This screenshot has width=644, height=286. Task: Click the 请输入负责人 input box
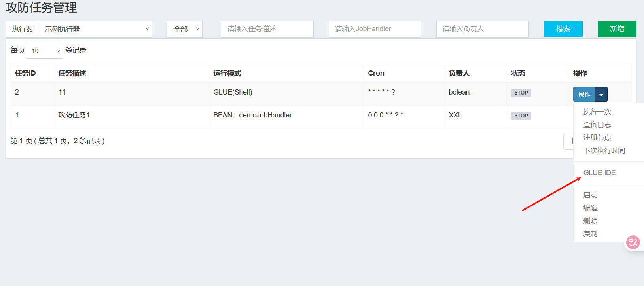tap(482, 29)
